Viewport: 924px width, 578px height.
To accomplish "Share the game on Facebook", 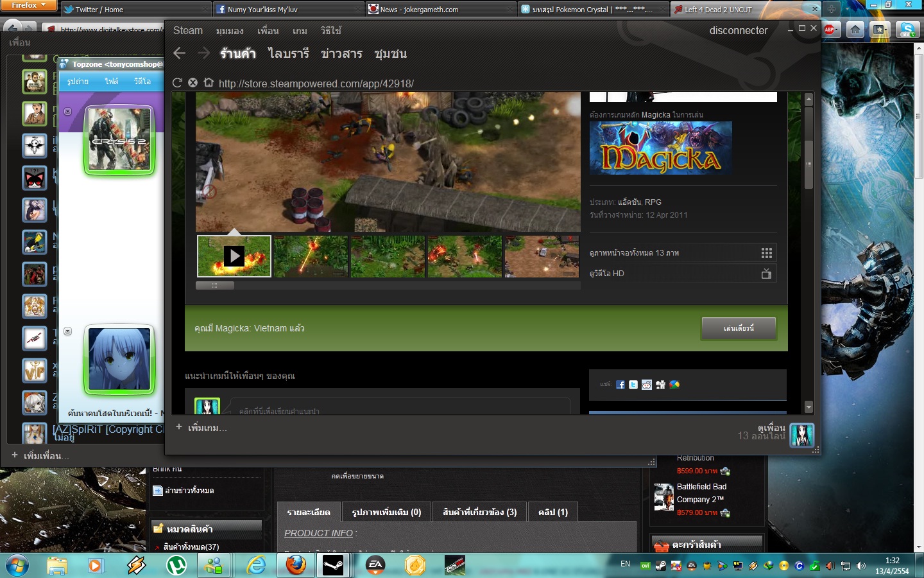I will 620,385.
